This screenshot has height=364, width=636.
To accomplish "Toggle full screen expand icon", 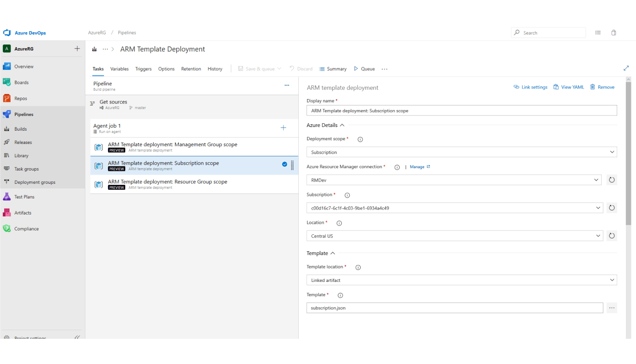I will click(x=626, y=68).
